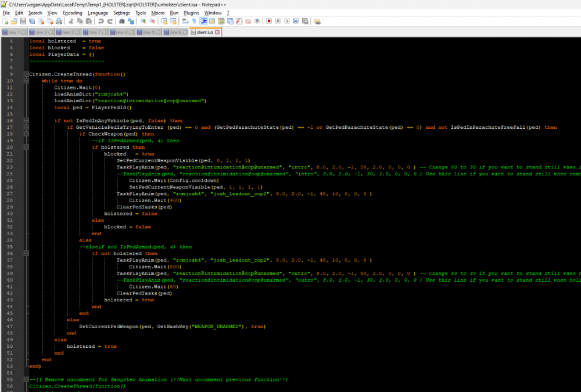581x392 pixels.
Task: Toggle Word wrap in the toolbar
Action: click(x=186, y=21)
